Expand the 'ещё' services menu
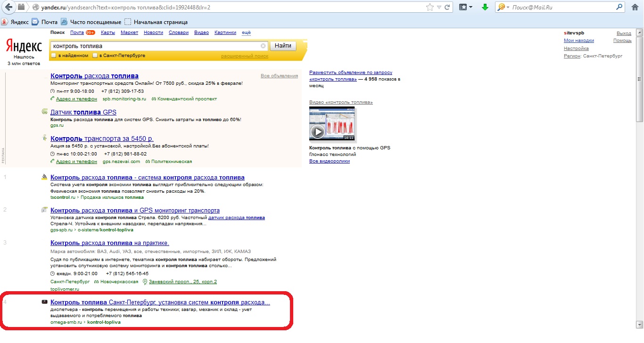The width and height of the screenshot is (644, 343). tap(246, 33)
